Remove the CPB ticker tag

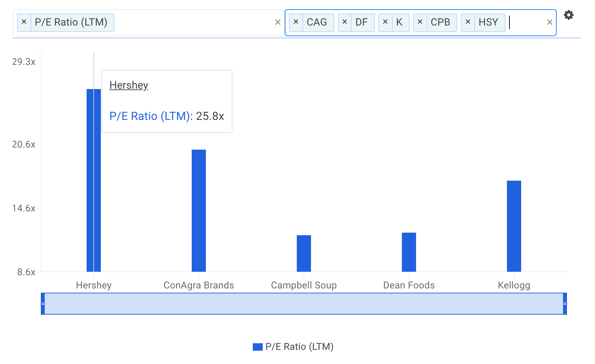[x=420, y=22]
